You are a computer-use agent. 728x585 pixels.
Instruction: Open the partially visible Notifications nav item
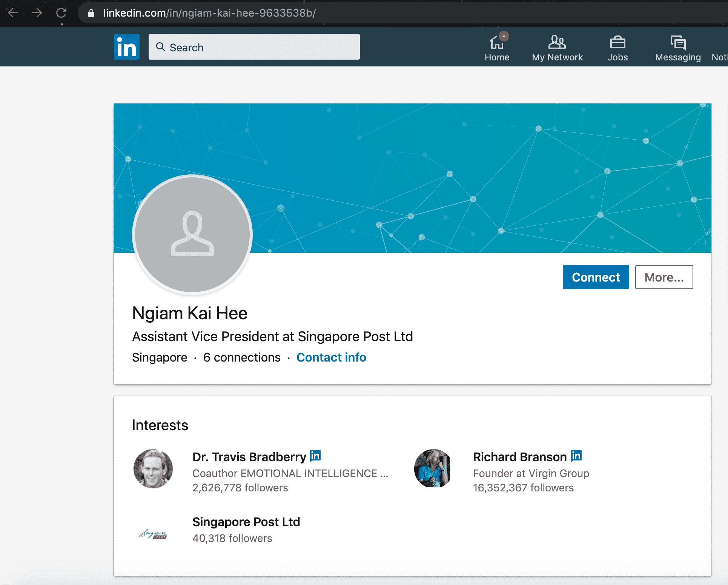click(x=719, y=57)
